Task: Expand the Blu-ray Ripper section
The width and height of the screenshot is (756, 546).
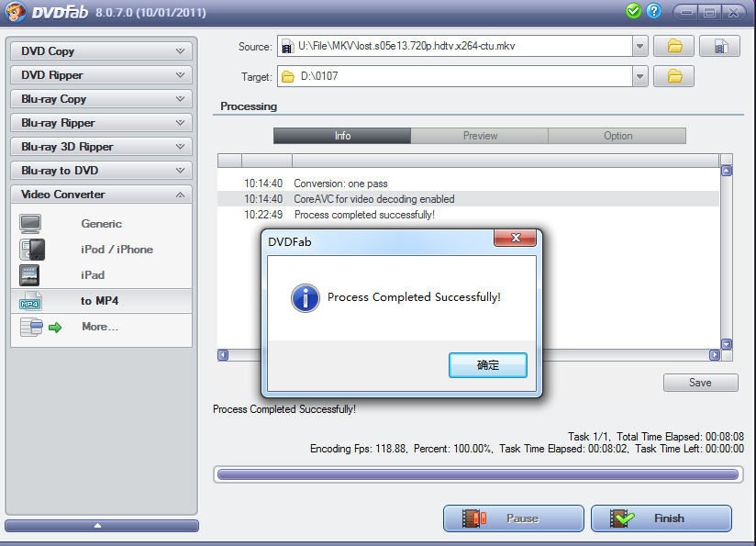Action: pos(101,123)
